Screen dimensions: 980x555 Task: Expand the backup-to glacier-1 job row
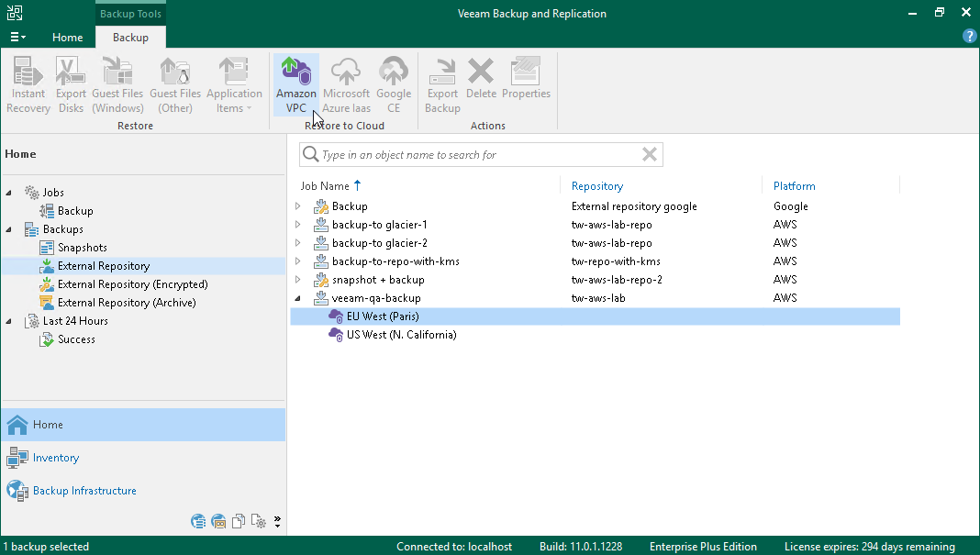(x=297, y=225)
